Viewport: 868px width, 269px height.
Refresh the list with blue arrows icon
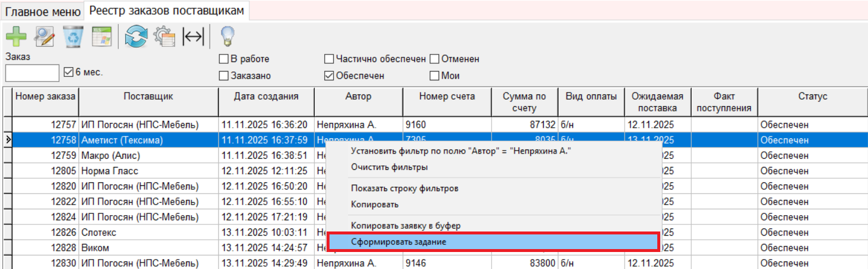pos(136,37)
